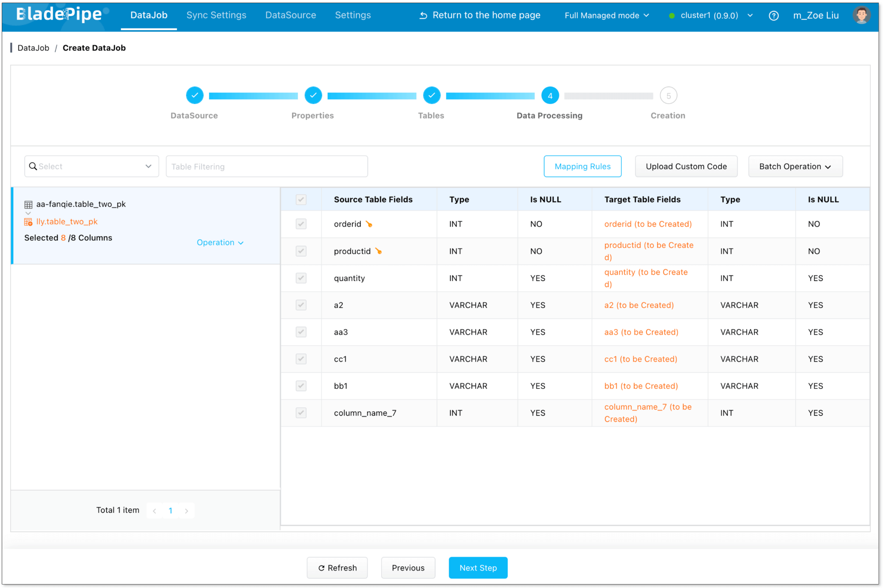Click the orange lly.table_two_pk target icon

[28, 222]
